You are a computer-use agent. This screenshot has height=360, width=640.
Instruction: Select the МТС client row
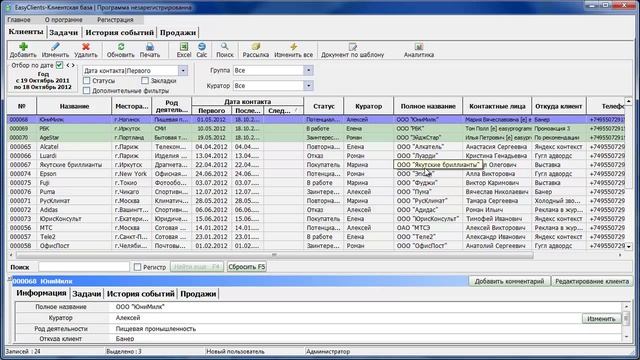click(316, 228)
